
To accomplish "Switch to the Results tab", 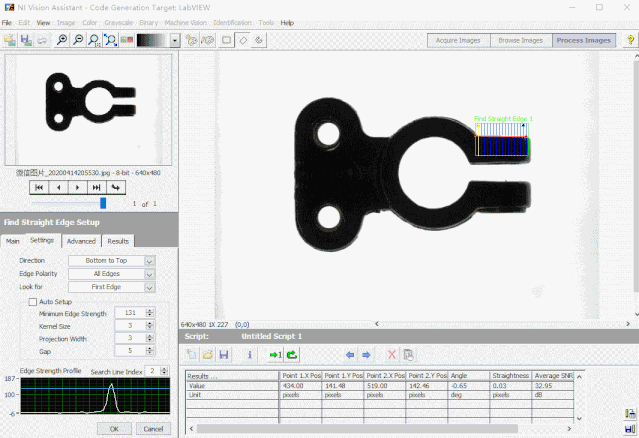I will [x=118, y=241].
